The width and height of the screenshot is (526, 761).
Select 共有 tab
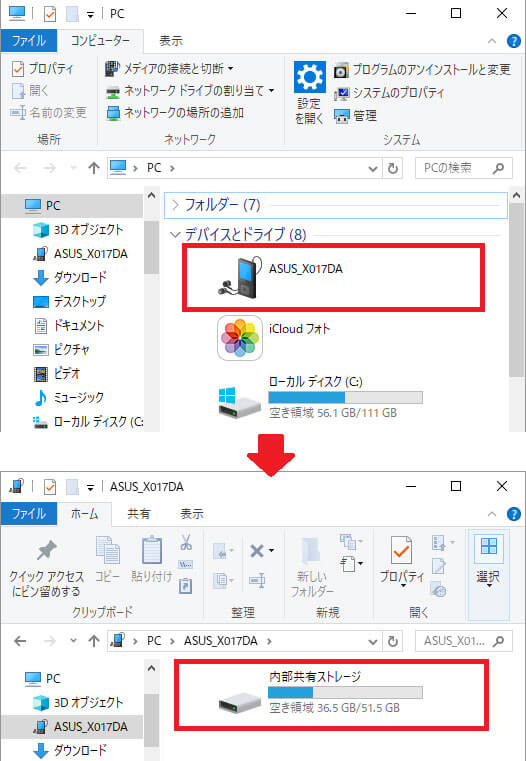tap(139, 513)
